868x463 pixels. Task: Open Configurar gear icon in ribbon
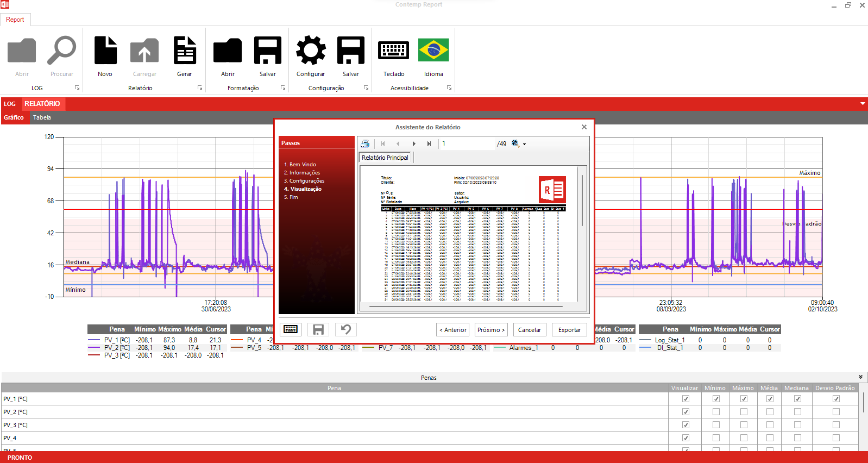tap(311, 52)
